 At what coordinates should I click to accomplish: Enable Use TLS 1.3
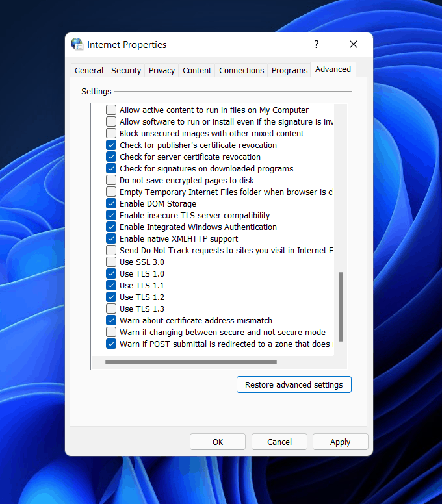coord(111,309)
